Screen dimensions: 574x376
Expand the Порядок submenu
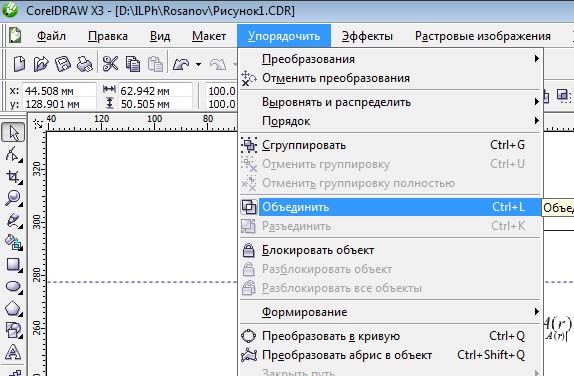click(x=390, y=121)
